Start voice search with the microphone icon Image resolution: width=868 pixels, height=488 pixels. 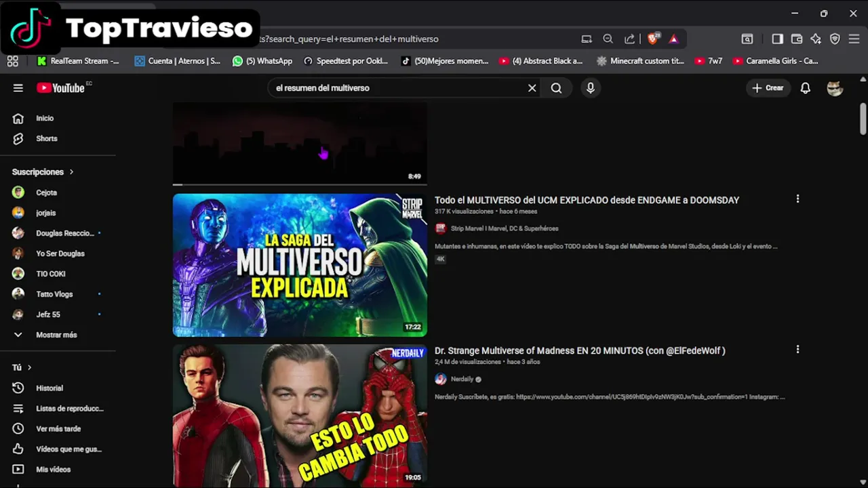tap(591, 88)
